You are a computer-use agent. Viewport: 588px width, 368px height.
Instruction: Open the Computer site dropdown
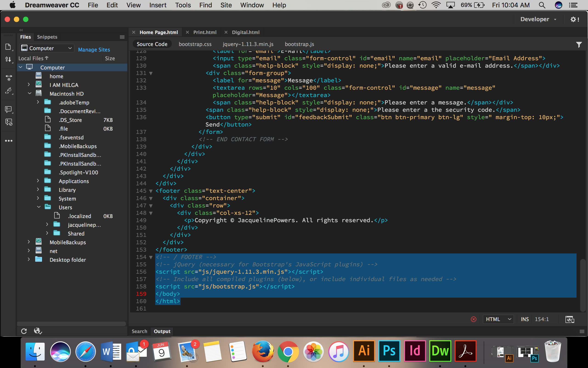(47, 48)
